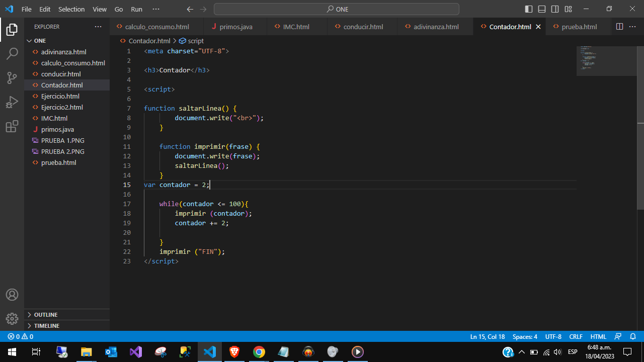Customize layout icon in title bar
The width and height of the screenshot is (644, 362).
coord(568,9)
